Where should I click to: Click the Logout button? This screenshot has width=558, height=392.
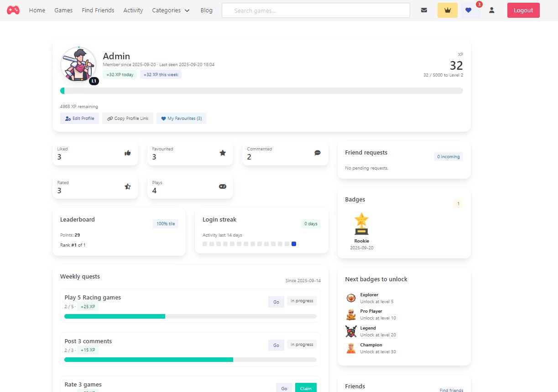point(523,10)
